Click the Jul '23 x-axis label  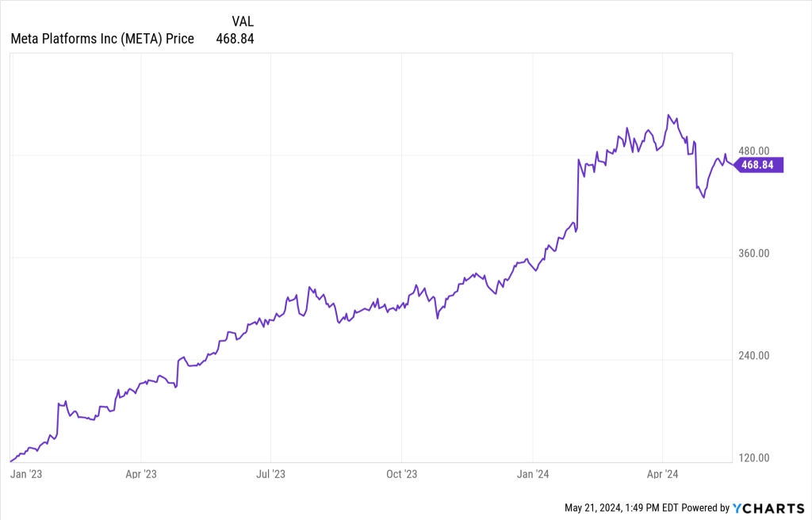click(x=271, y=474)
